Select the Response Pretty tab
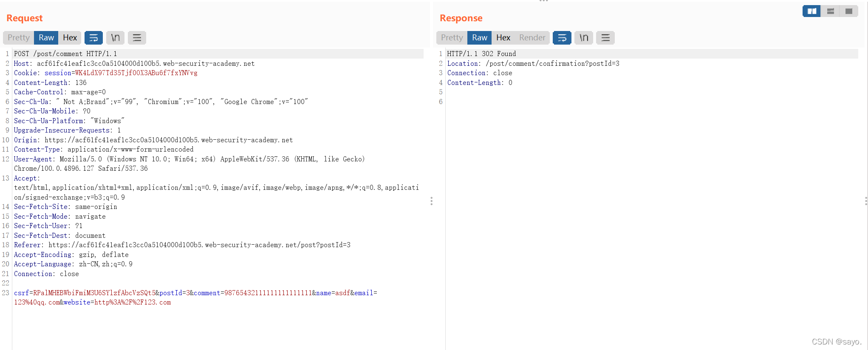This screenshot has height=350, width=868. pyautogui.click(x=452, y=38)
